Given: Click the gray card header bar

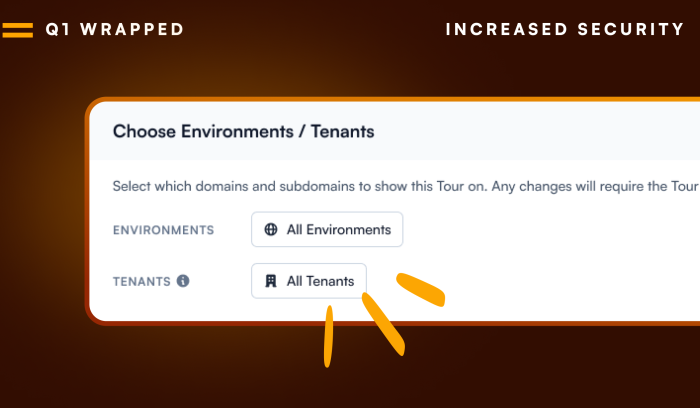Looking at the screenshot, I should coord(395,131).
